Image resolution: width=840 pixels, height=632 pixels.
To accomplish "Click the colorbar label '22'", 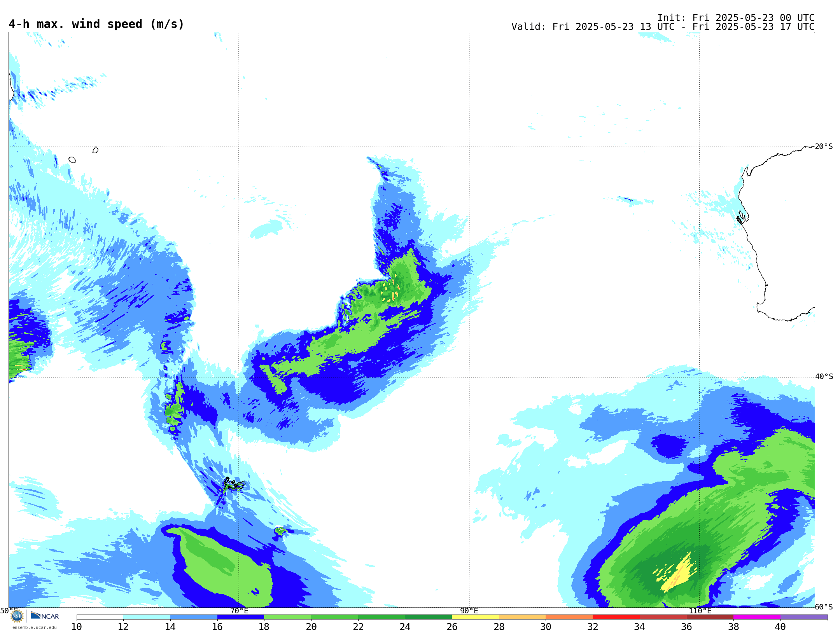I will 358,627.
